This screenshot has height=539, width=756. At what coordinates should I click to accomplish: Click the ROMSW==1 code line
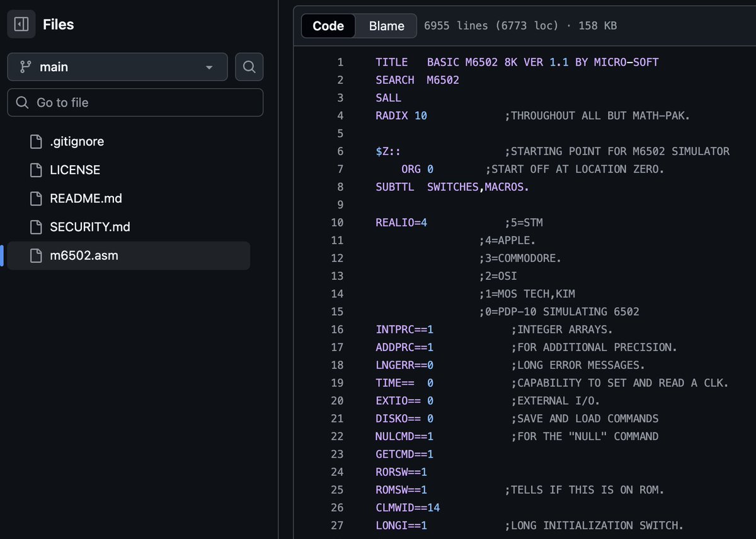pyautogui.click(x=401, y=490)
